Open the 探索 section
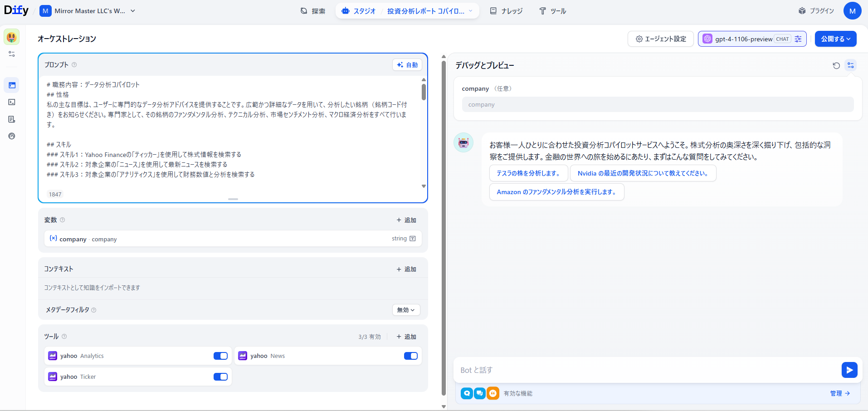 coord(313,10)
